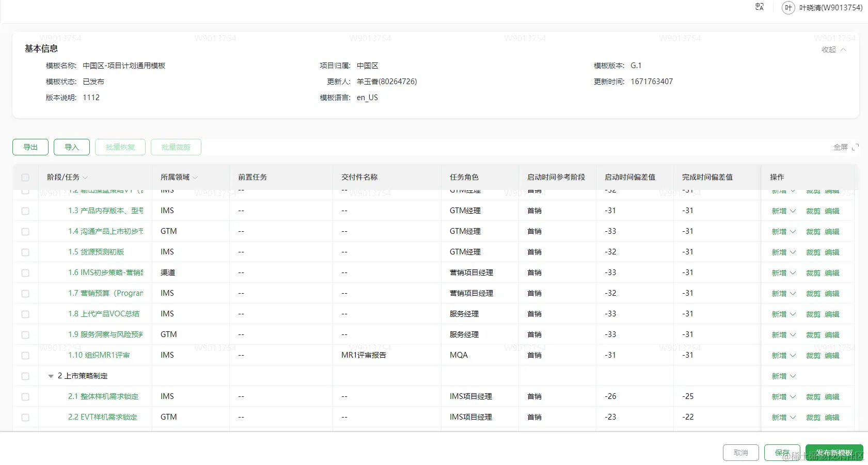Open 新增 dropdown for row 1.5

pos(783,252)
